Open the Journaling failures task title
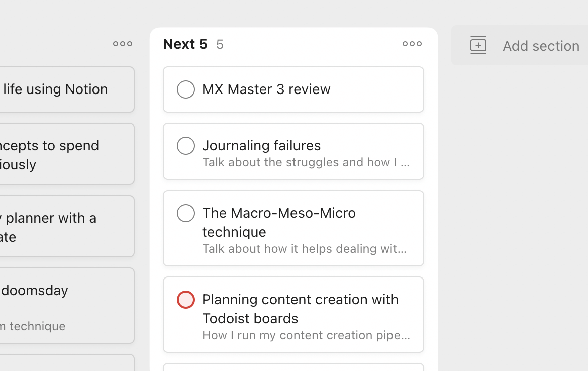The width and height of the screenshot is (588, 371). click(x=261, y=146)
